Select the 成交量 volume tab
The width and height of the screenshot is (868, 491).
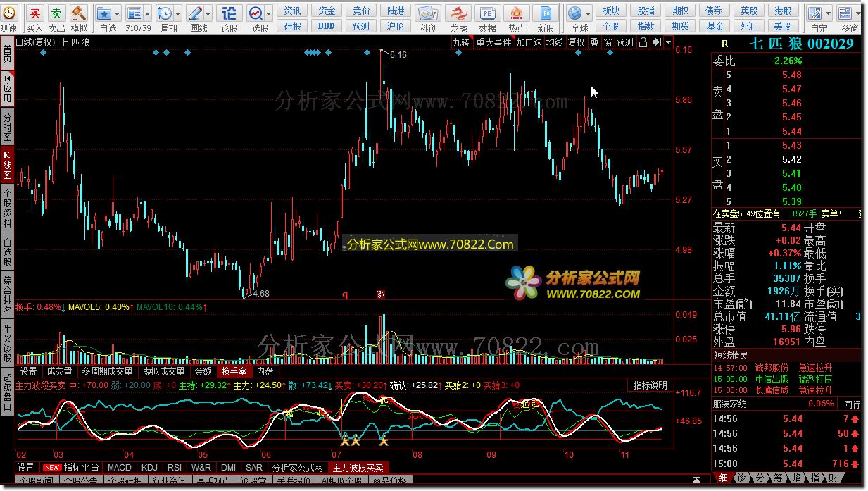coord(59,371)
